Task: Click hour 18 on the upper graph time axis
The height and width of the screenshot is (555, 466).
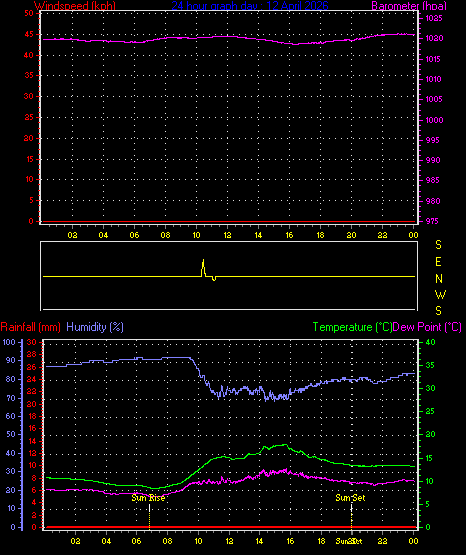Action: [320, 235]
